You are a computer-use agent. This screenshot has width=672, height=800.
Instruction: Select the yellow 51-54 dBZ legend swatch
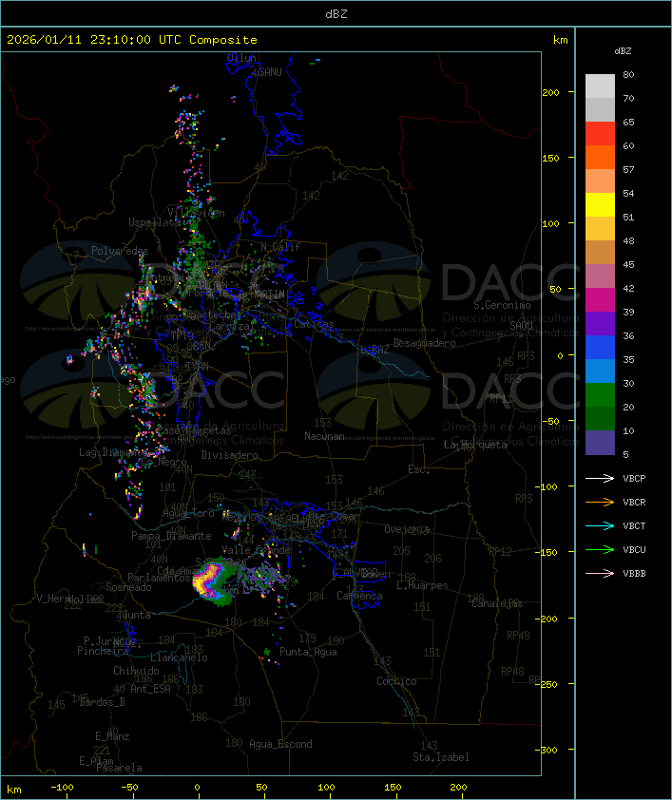click(600, 205)
